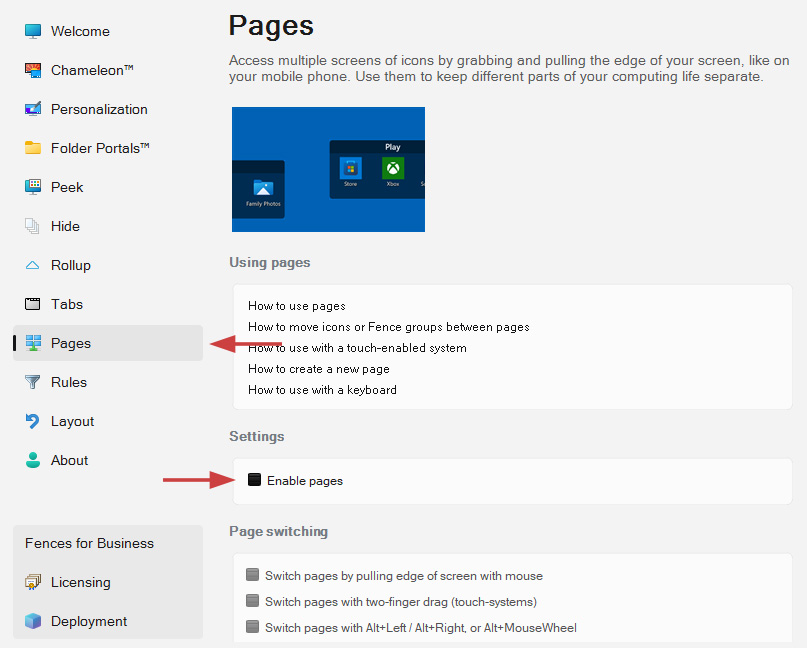
Task: Click the Rollup arrow icon
Action: [33, 265]
